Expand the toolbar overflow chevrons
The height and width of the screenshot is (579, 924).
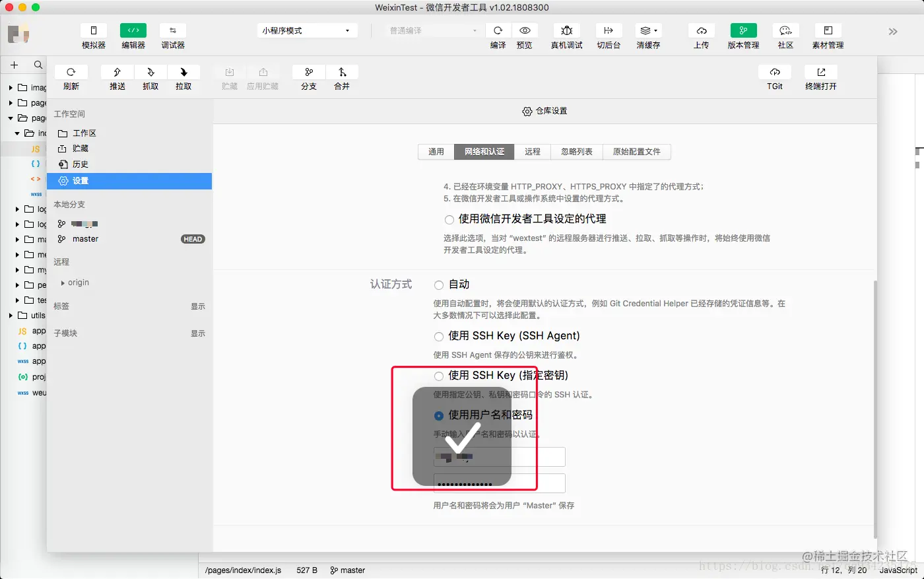(x=893, y=32)
